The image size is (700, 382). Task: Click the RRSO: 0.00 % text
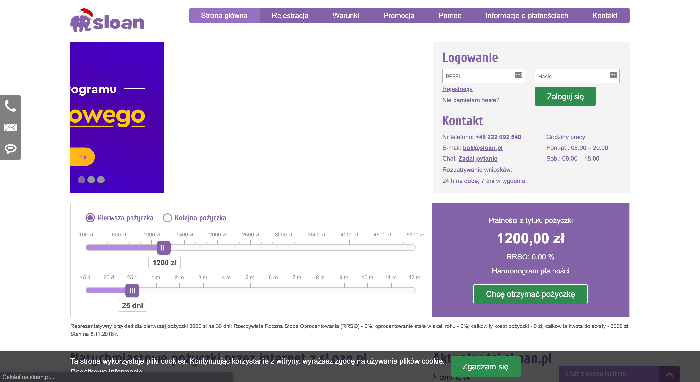pos(530,257)
